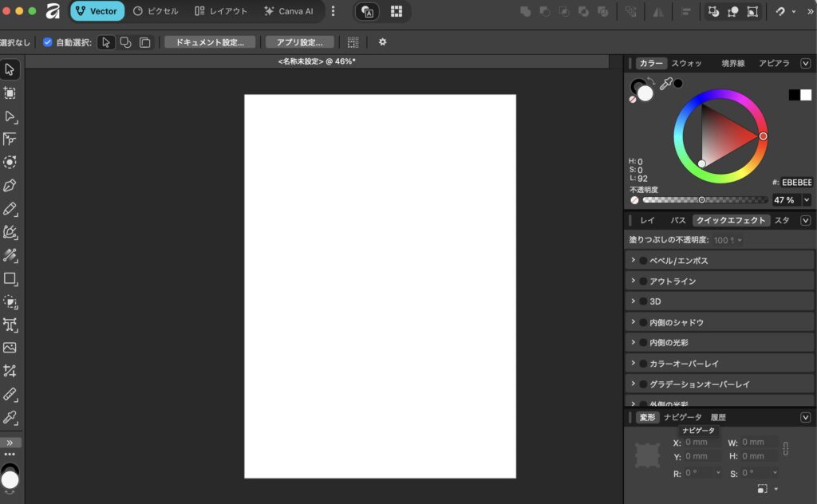The image size is (817, 504).
Task: Choose the Rectangle shape tool
Action: [x=10, y=278]
